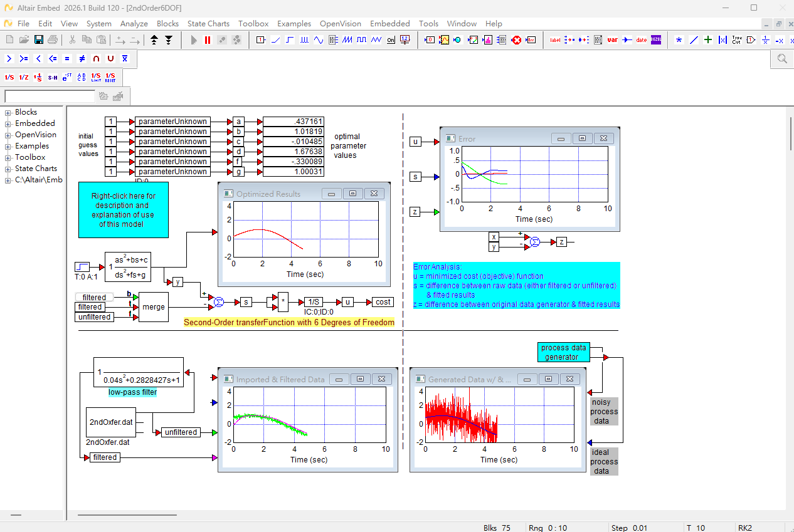Open the Toolbox menu

point(253,23)
